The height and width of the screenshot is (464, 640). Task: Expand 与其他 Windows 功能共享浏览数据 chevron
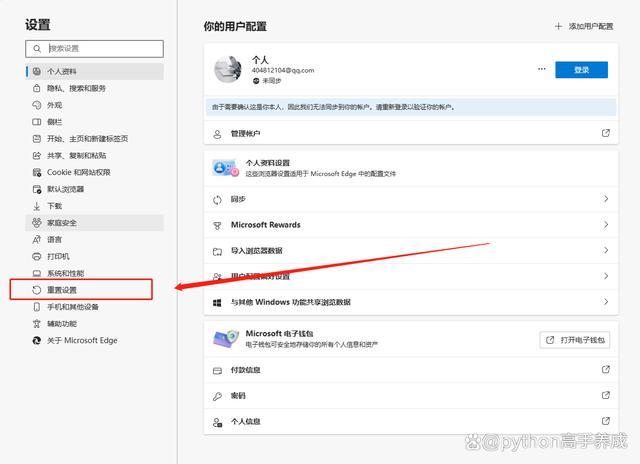click(x=605, y=302)
